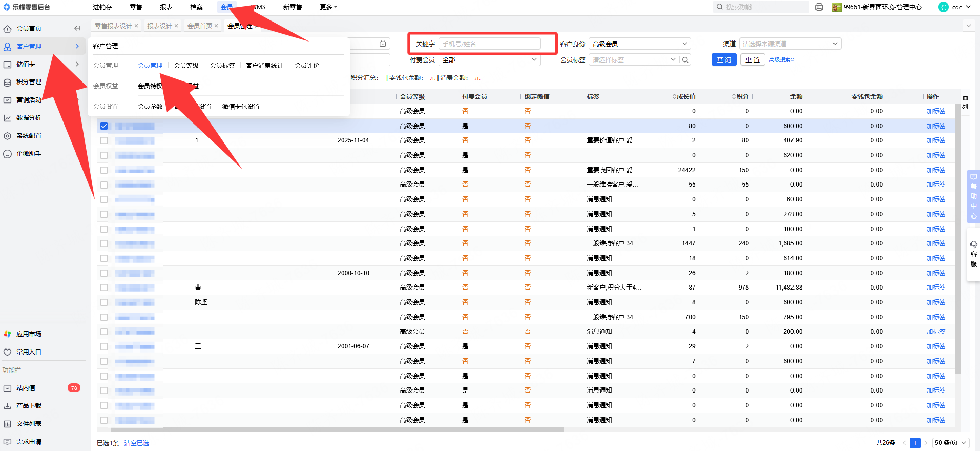Open the 付费会员 dropdown showing 全部
Screen dimensions: 980x451
pyautogui.click(x=490, y=60)
